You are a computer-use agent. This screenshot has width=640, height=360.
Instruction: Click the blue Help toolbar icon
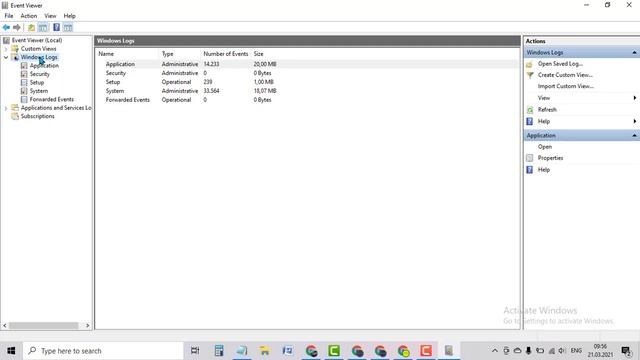pos(56,27)
